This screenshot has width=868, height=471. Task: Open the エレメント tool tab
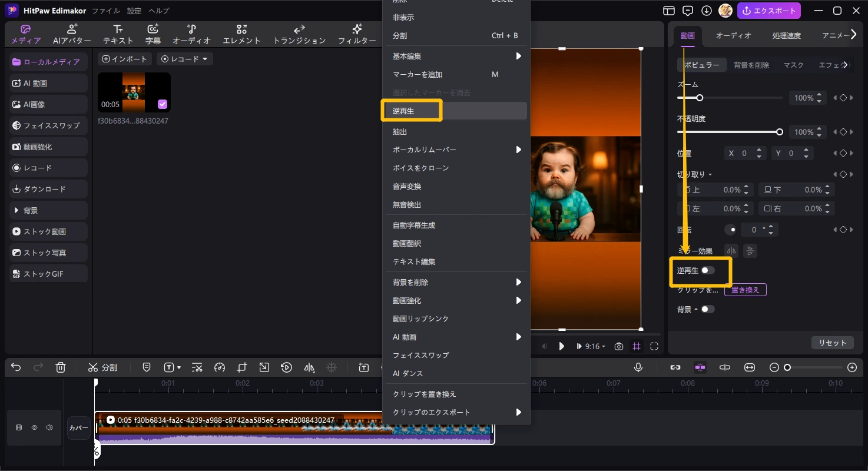[241, 34]
